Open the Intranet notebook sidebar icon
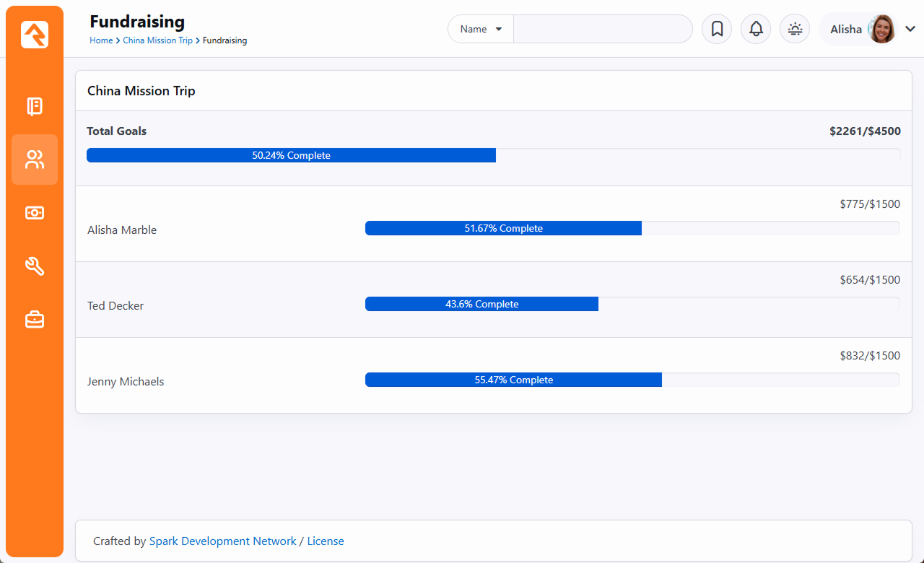 [35, 107]
